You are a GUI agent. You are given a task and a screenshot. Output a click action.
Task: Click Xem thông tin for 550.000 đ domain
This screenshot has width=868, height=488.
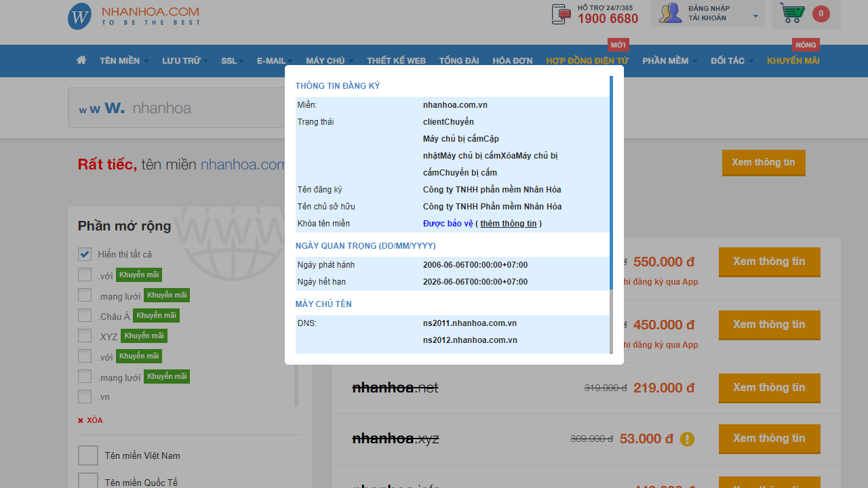(x=770, y=262)
